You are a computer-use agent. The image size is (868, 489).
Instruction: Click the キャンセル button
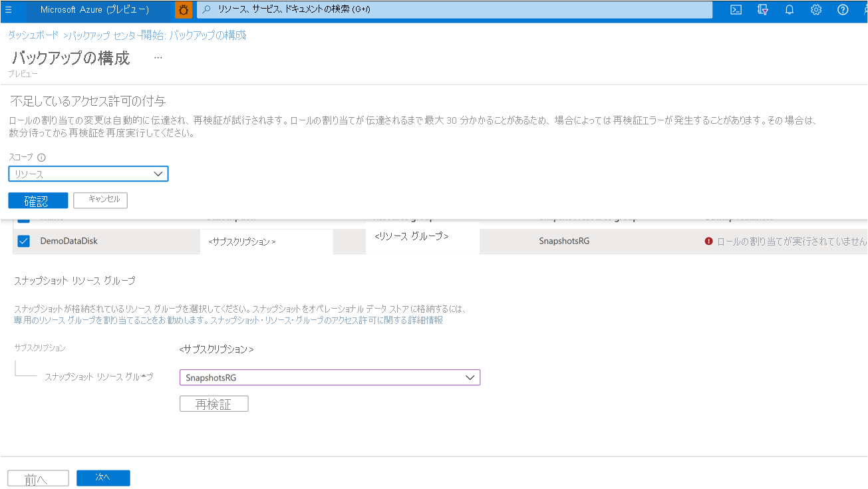[x=100, y=200]
